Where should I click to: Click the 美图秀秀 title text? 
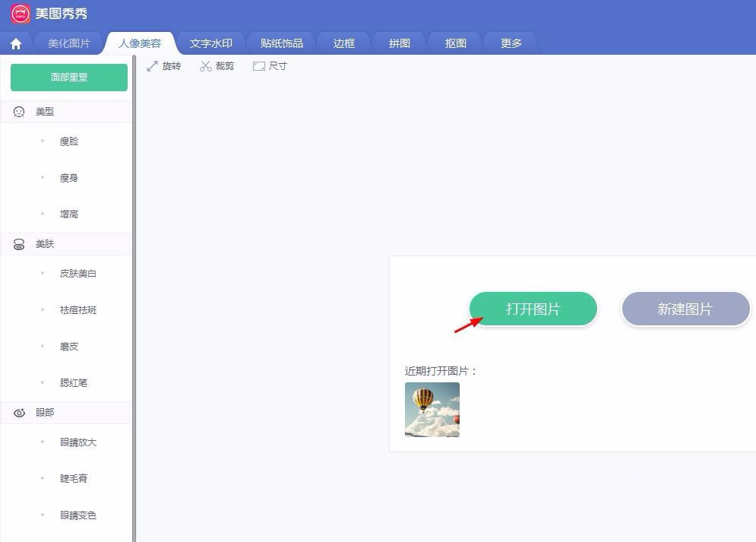pos(62,14)
